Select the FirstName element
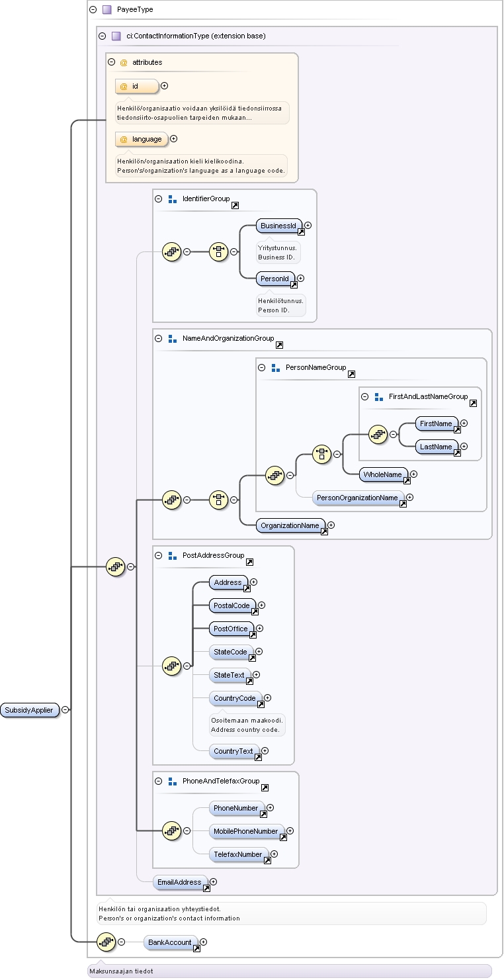The image size is (504, 980). click(x=437, y=423)
